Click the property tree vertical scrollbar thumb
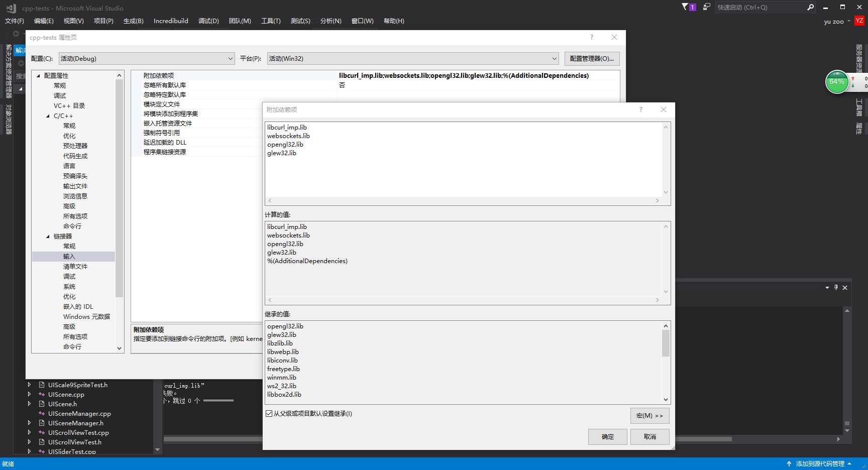The height and width of the screenshot is (470, 868). pyautogui.click(x=120, y=188)
